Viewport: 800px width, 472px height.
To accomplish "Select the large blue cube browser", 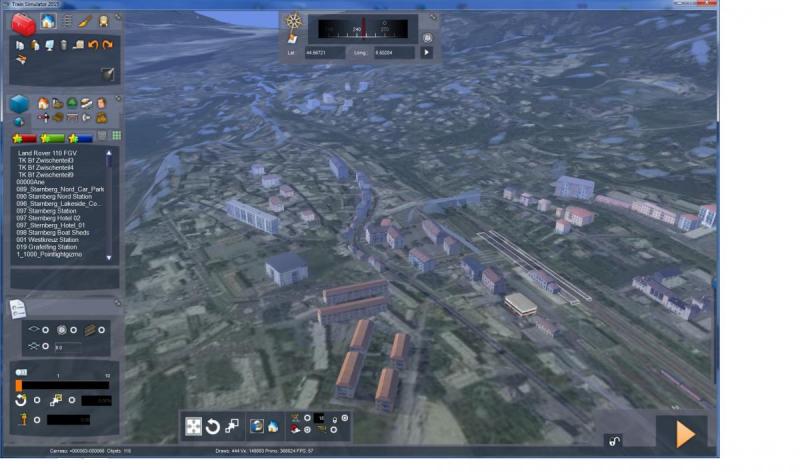I will [19, 104].
